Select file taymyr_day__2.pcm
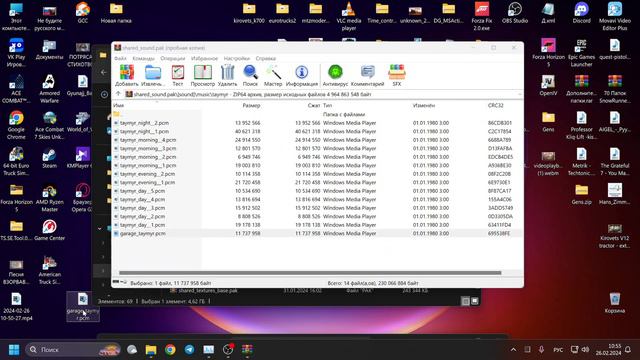Viewport: 640px width, 360px height. 317,216
